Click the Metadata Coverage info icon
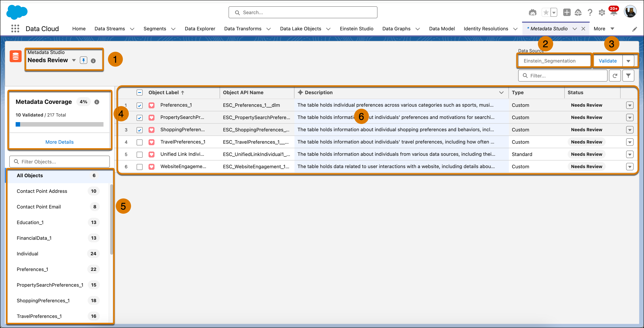This screenshot has height=328, width=644. tap(97, 102)
